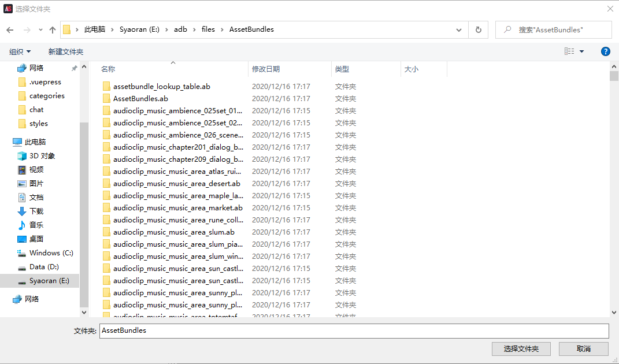Go up one folder level
The image size is (619, 364).
(53, 30)
